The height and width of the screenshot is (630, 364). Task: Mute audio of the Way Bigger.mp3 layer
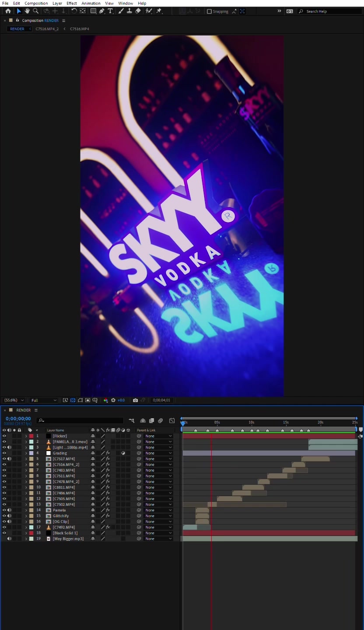pos(9,539)
